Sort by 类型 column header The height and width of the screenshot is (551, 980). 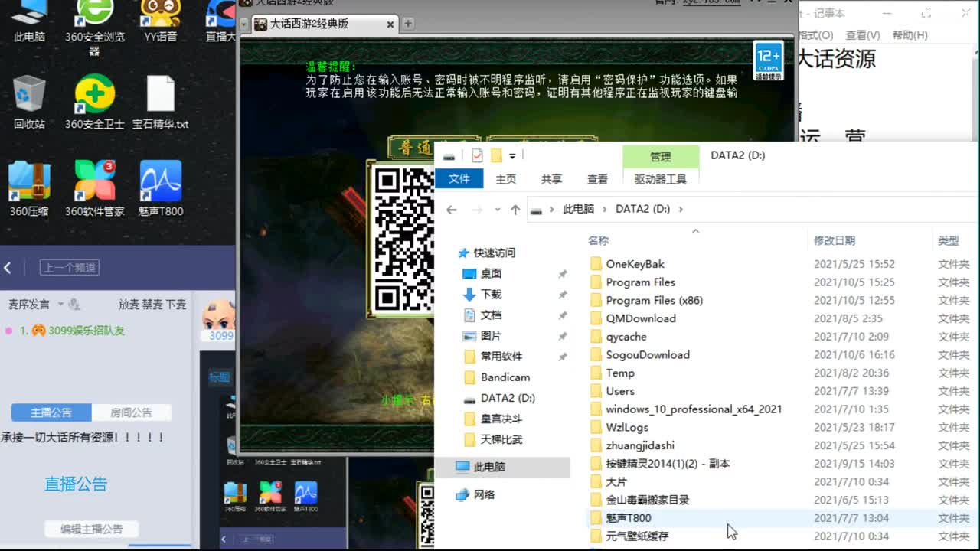(949, 240)
